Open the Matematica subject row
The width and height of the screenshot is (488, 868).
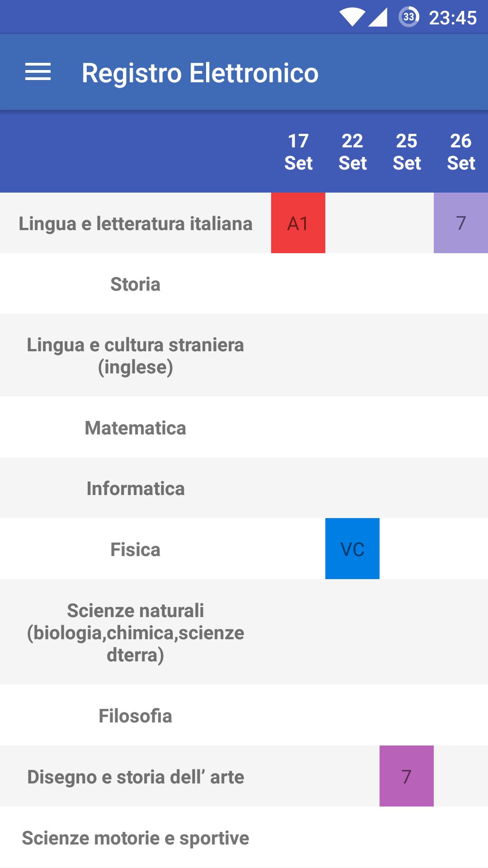[244, 427]
